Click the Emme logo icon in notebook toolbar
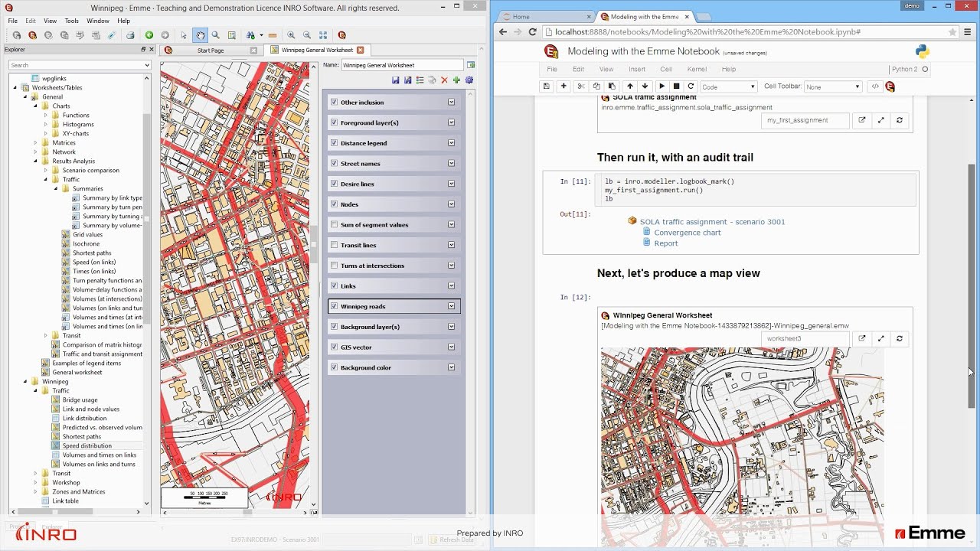 pos(890,86)
